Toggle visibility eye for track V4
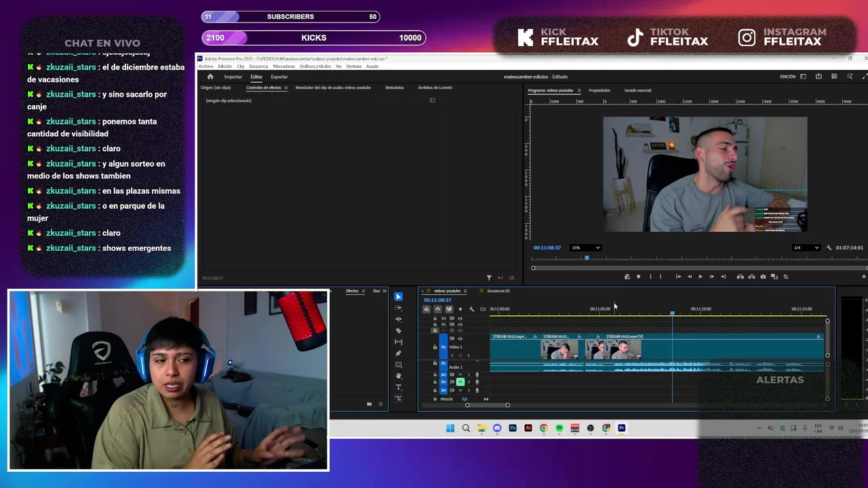This screenshot has height=488, width=868. click(460, 319)
